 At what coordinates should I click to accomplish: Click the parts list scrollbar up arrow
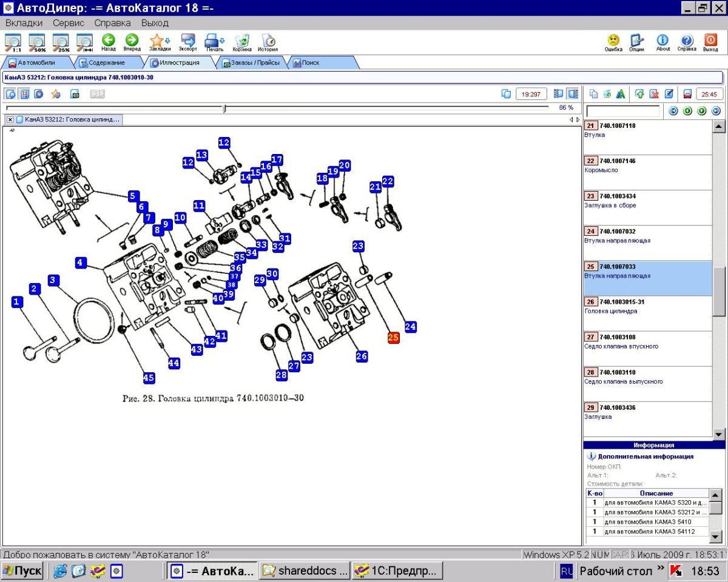tap(719, 127)
